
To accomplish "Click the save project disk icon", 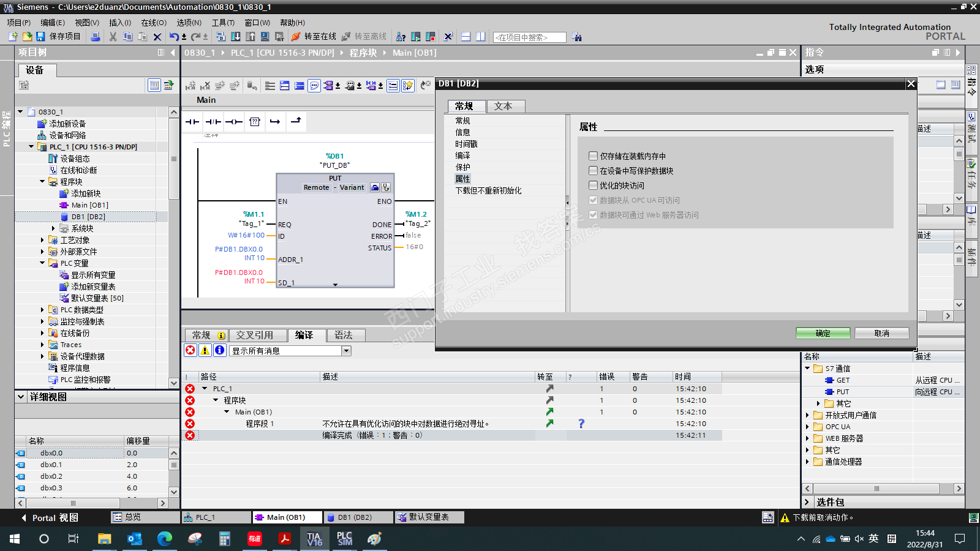I will [40, 37].
